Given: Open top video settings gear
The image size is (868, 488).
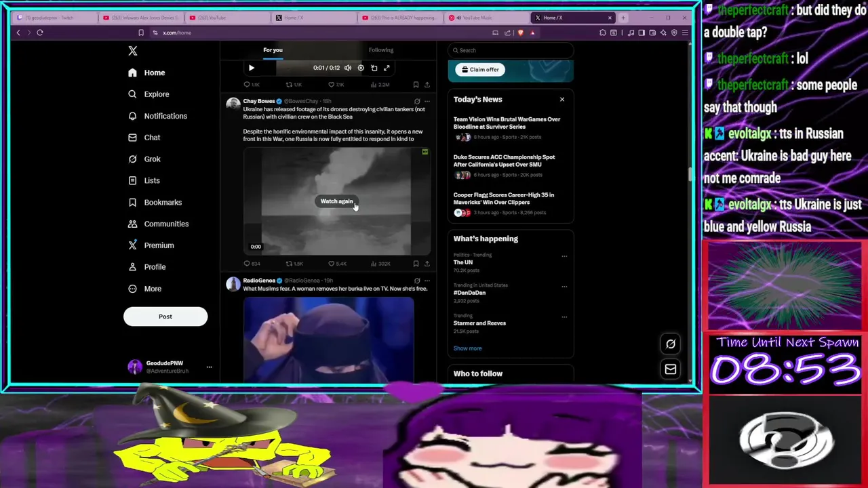Looking at the screenshot, I should (x=361, y=68).
